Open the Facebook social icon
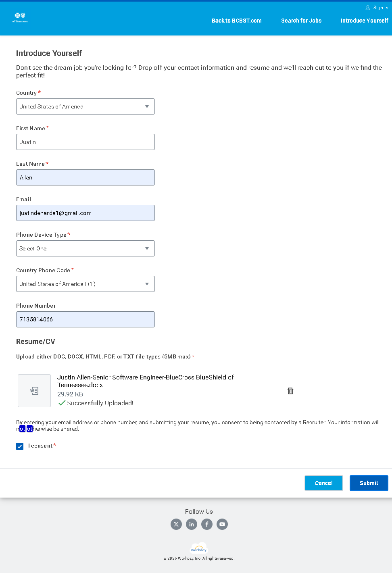The height and width of the screenshot is (573, 392). coord(207,524)
